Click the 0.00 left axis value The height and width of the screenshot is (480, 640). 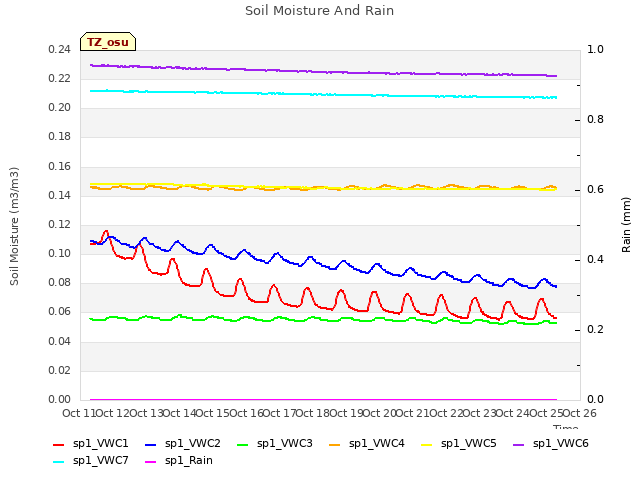[60, 399]
